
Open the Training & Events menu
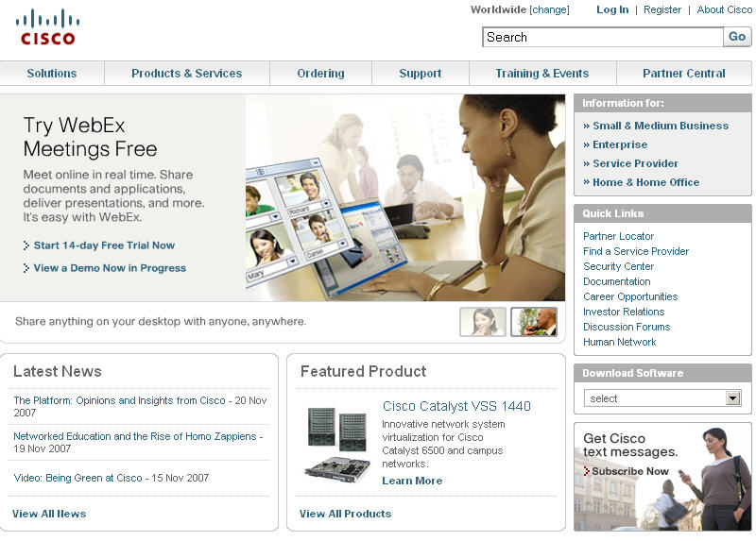541,74
